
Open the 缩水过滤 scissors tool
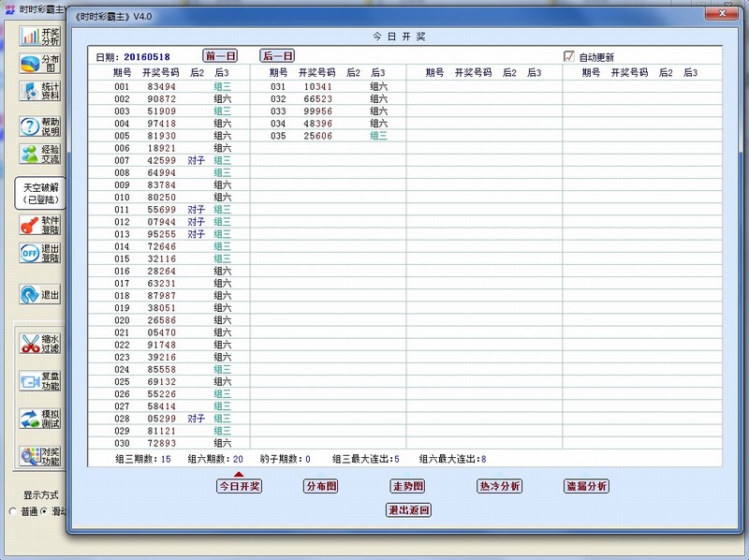31,344
